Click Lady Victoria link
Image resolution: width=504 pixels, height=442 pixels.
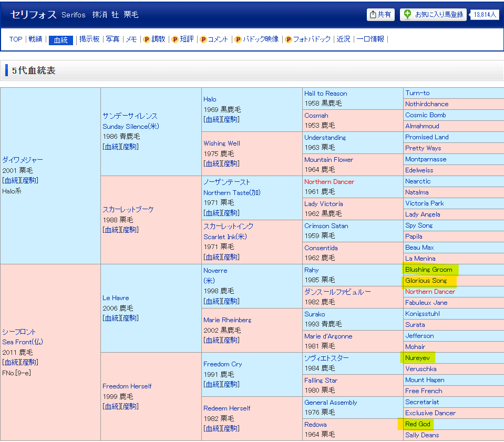324,204
